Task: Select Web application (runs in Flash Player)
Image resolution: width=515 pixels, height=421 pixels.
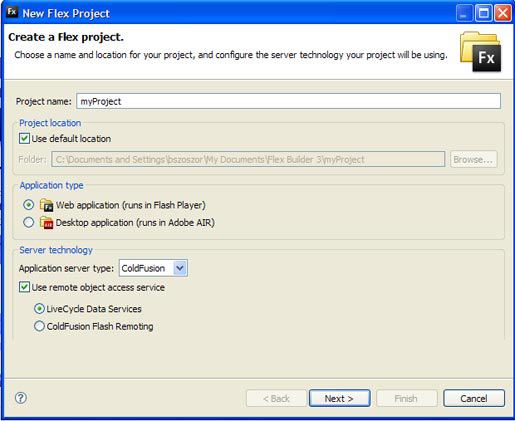Action: click(x=28, y=205)
